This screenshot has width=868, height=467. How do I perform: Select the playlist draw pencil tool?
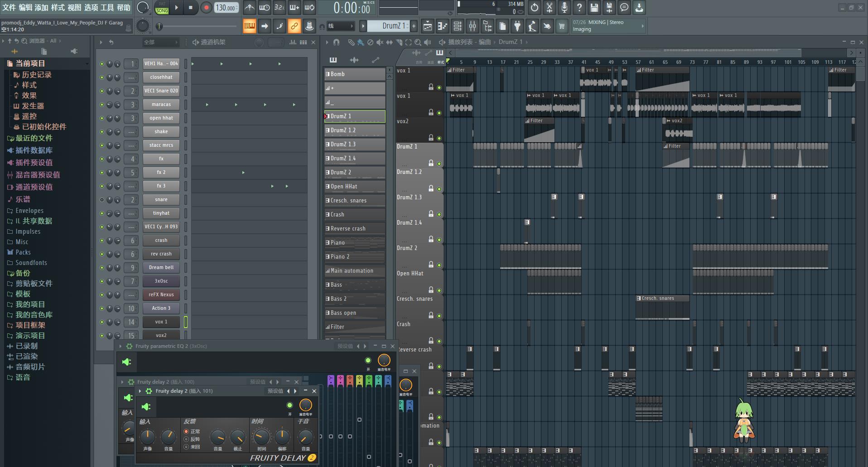click(351, 42)
